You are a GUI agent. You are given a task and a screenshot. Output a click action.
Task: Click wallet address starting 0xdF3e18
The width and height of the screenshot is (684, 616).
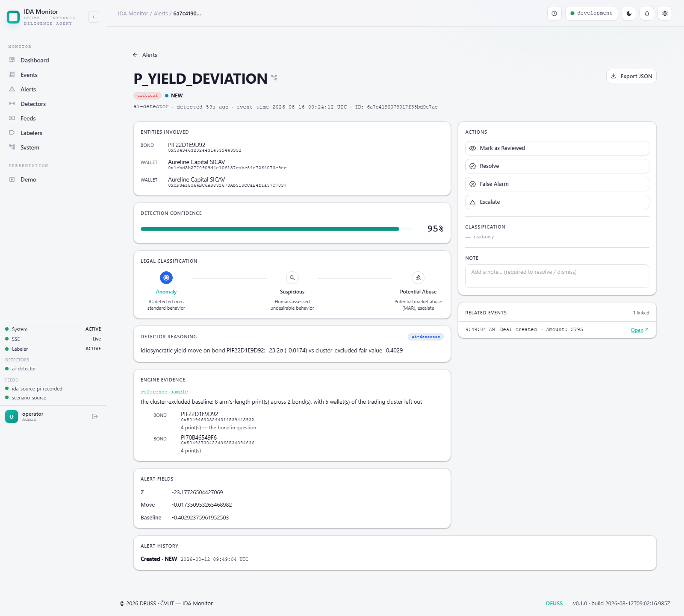[227, 185]
